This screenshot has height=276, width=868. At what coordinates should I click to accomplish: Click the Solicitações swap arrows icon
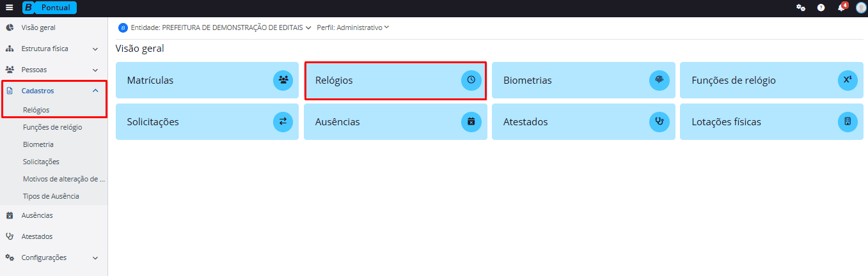click(283, 121)
